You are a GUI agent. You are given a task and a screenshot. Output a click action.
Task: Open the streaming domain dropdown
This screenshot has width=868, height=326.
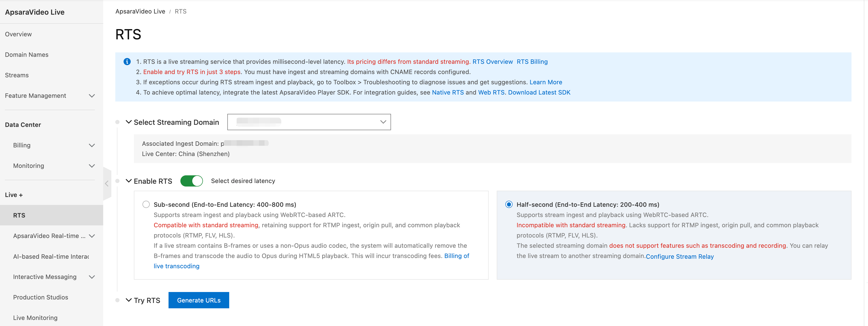309,122
